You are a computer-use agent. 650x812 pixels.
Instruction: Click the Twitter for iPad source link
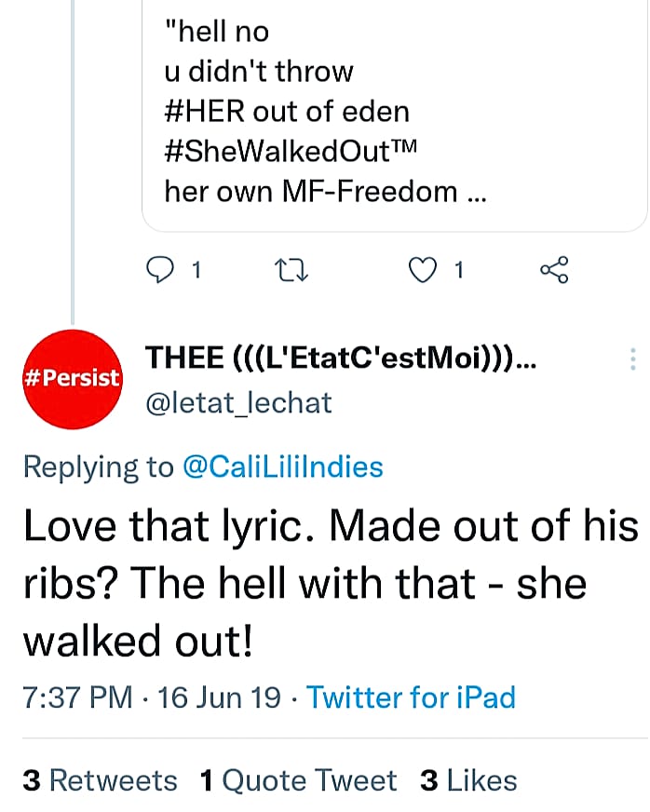pyautogui.click(x=411, y=697)
